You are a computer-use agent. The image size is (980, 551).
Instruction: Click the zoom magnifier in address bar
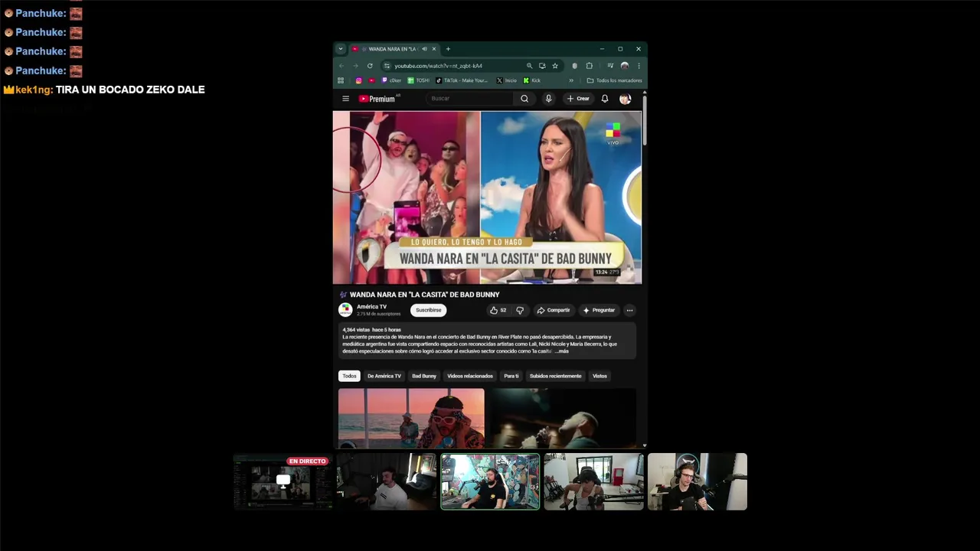[x=529, y=66]
